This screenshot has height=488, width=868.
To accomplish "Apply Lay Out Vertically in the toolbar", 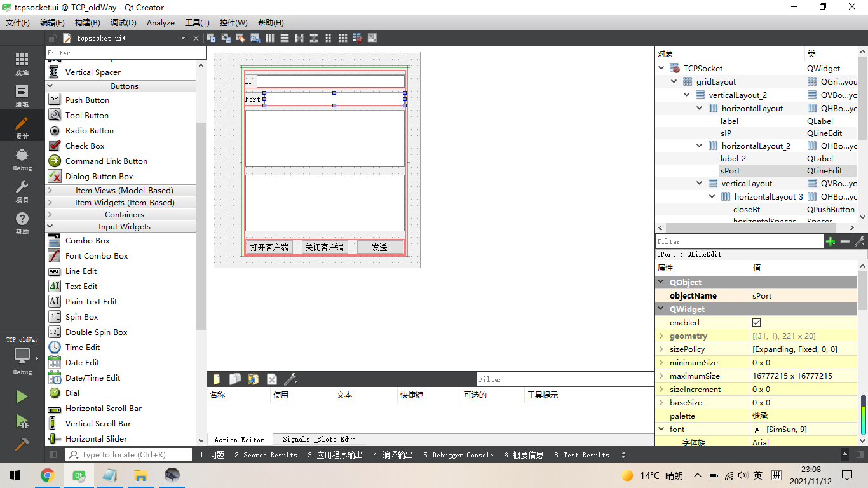I will pyautogui.click(x=284, y=38).
